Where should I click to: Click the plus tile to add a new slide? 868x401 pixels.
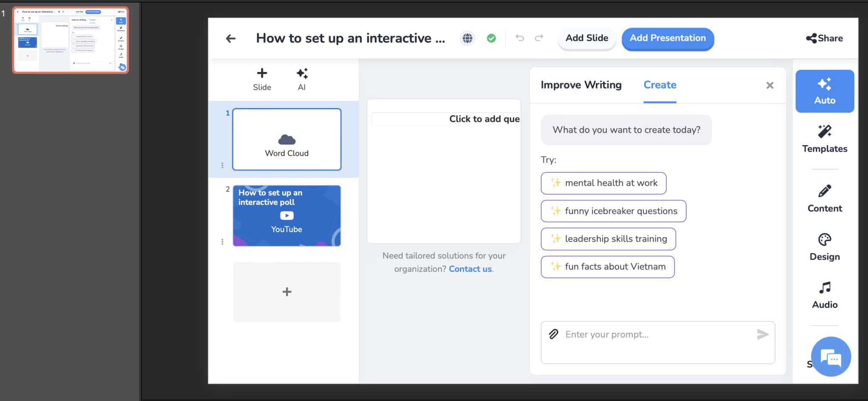click(x=287, y=291)
